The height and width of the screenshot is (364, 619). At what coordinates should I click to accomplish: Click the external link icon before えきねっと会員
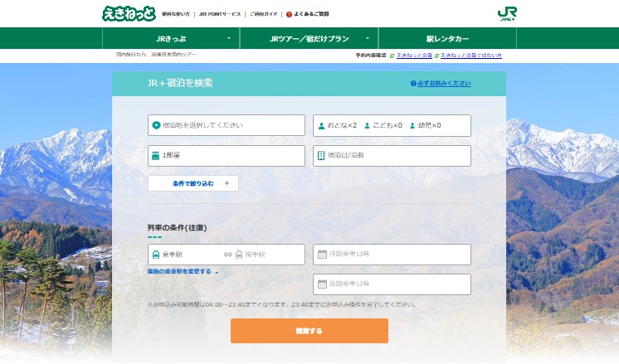392,56
